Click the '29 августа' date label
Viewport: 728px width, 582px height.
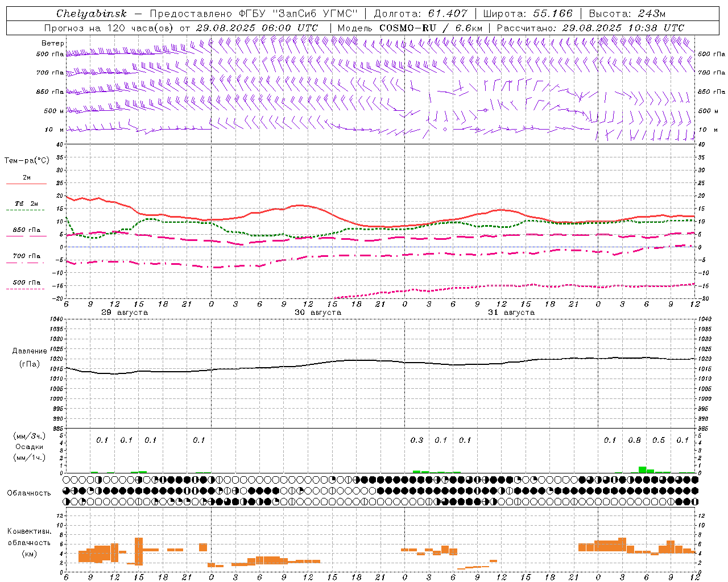tap(125, 313)
